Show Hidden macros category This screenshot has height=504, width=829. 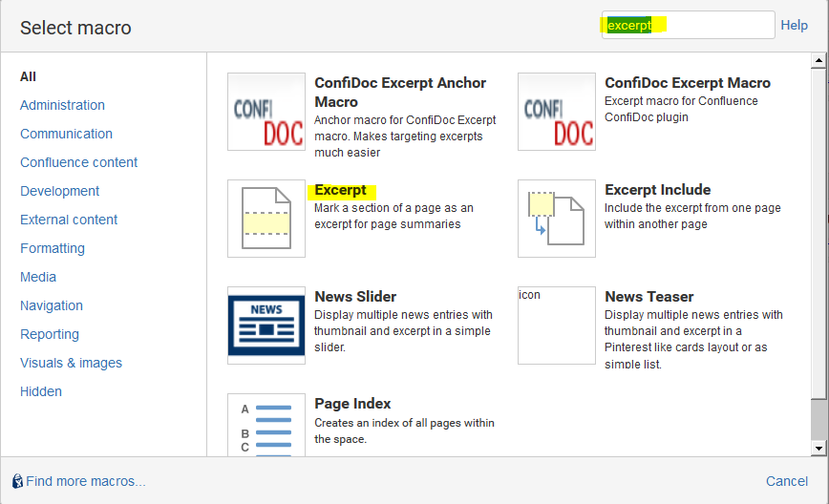41,391
